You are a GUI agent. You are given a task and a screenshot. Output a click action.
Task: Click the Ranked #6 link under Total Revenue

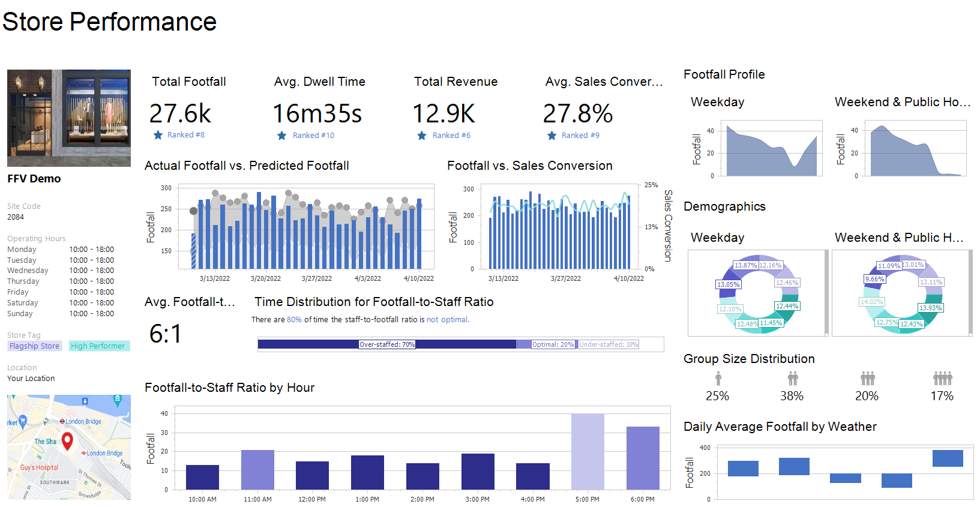point(451,136)
